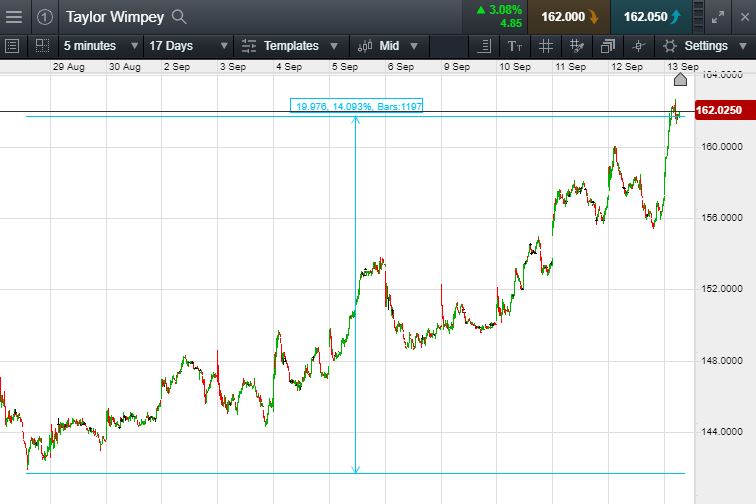Click the Taylor Wimpey instrument name

115,17
